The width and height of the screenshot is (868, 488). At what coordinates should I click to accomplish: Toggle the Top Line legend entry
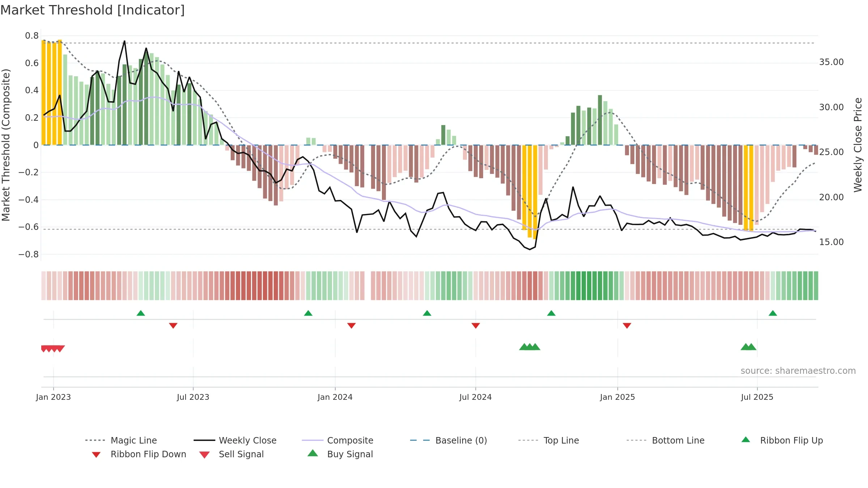click(x=548, y=440)
